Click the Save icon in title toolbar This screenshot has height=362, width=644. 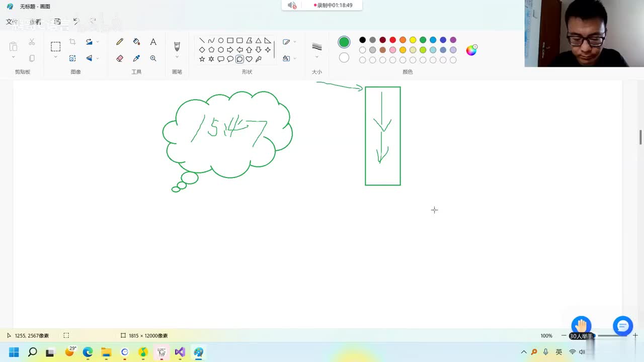point(57,22)
